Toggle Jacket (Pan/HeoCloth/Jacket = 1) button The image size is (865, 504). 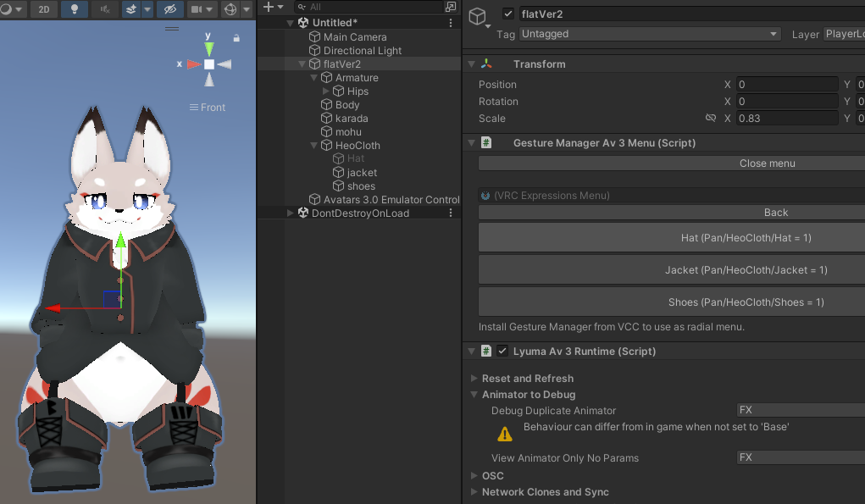click(671, 269)
